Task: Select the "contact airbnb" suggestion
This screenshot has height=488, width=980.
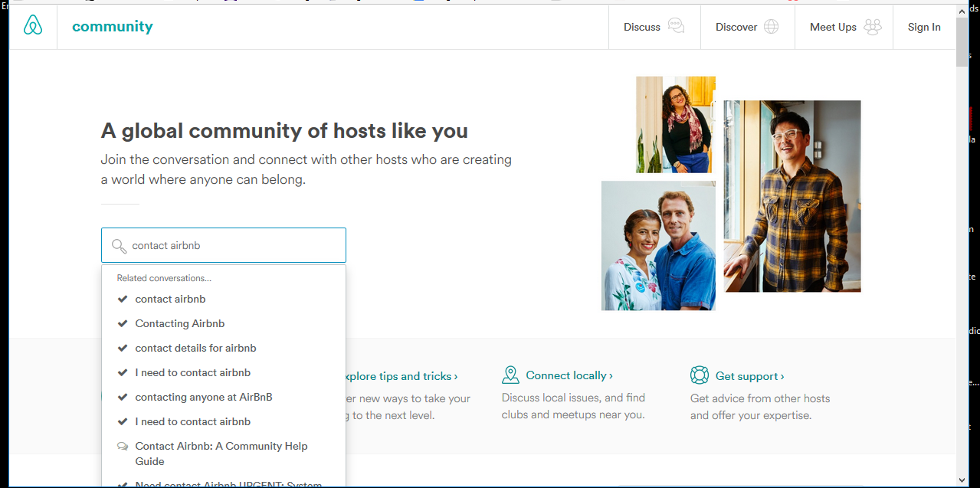Action: click(170, 299)
